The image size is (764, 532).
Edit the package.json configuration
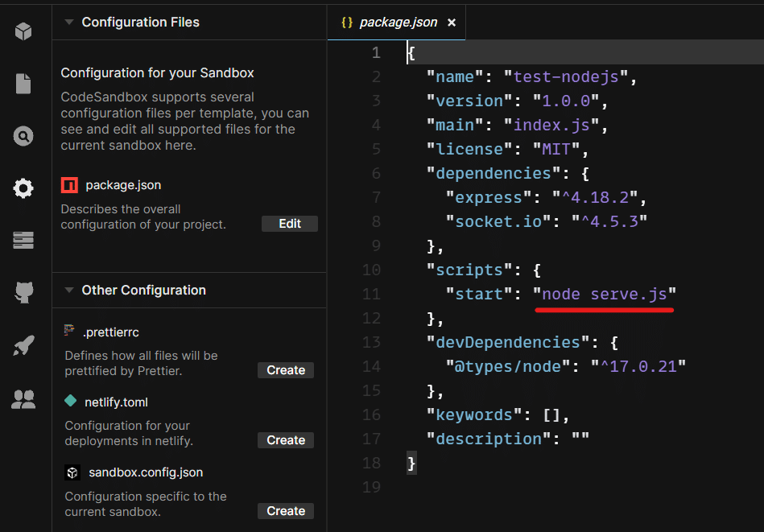pos(290,224)
